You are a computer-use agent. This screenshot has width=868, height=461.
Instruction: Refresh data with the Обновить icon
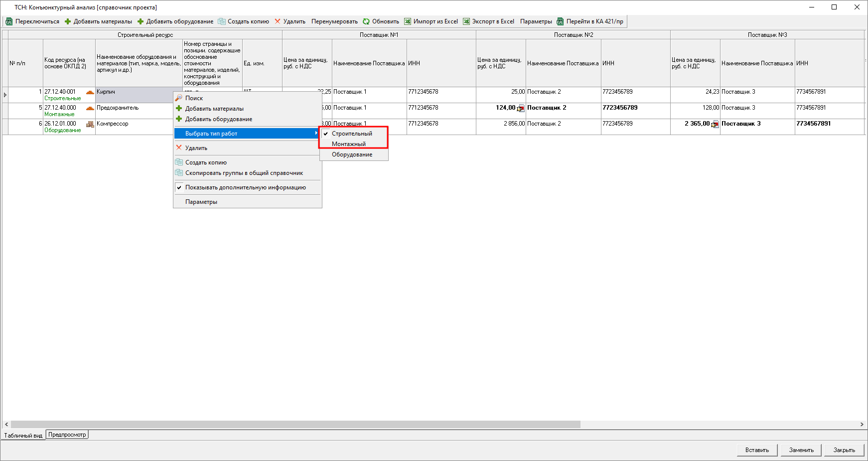pyautogui.click(x=366, y=21)
